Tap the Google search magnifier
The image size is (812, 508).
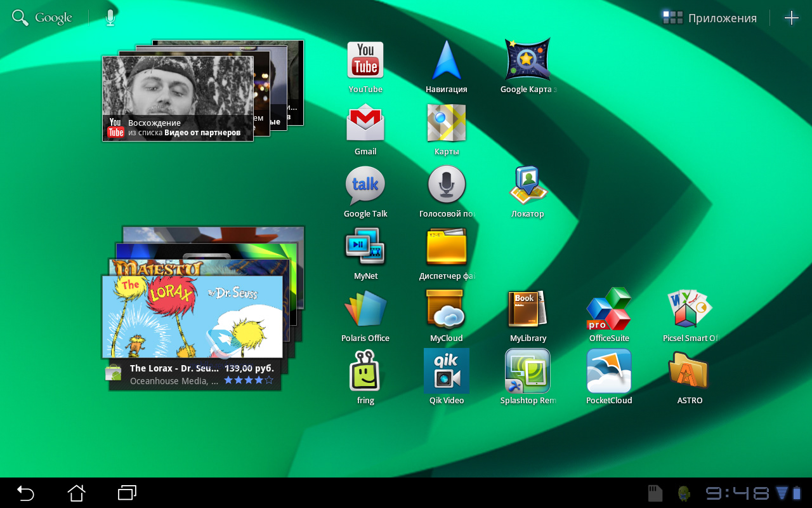coord(20,18)
